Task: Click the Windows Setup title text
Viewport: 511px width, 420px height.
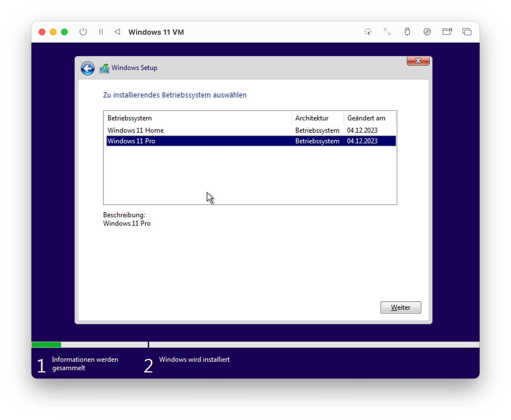Action: click(134, 68)
